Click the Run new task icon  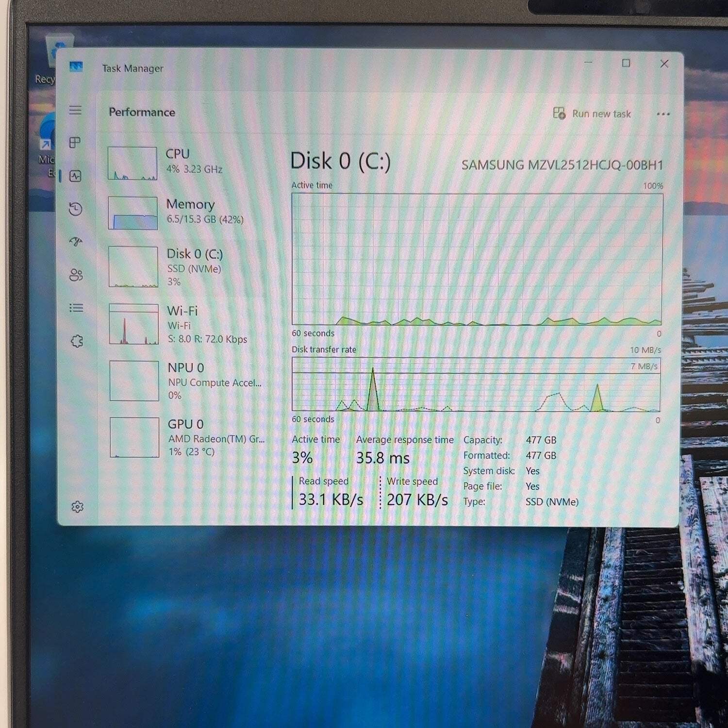click(x=559, y=114)
